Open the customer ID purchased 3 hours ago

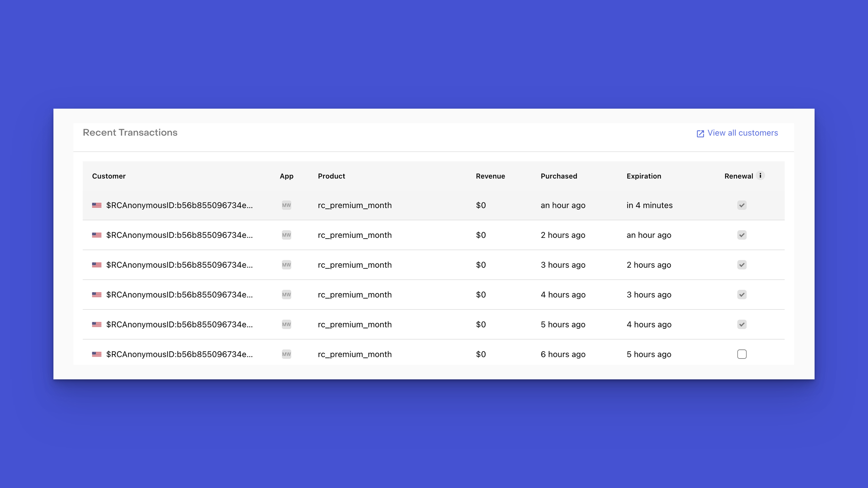[179, 265]
